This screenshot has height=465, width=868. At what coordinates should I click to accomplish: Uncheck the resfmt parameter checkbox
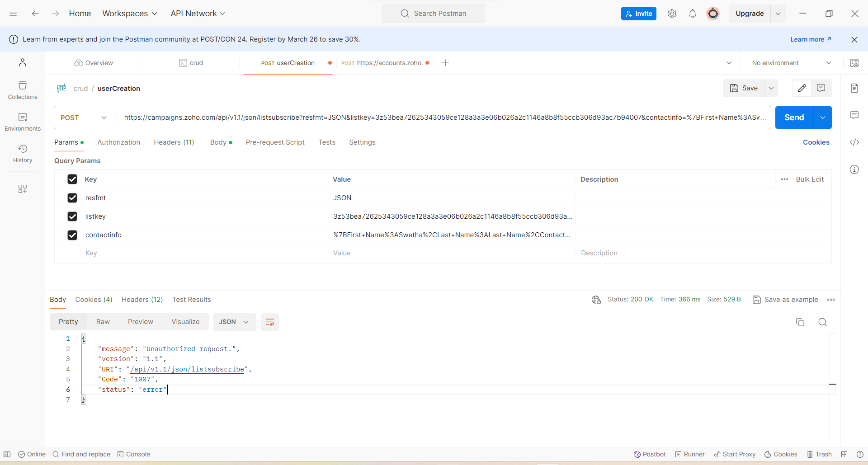pyautogui.click(x=72, y=198)
